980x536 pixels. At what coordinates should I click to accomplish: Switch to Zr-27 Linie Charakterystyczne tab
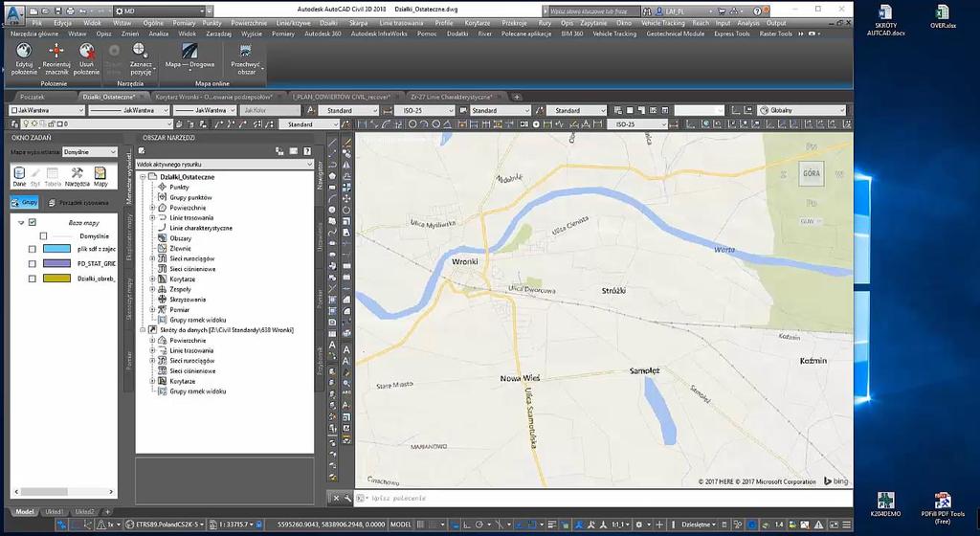click(451, 97)
